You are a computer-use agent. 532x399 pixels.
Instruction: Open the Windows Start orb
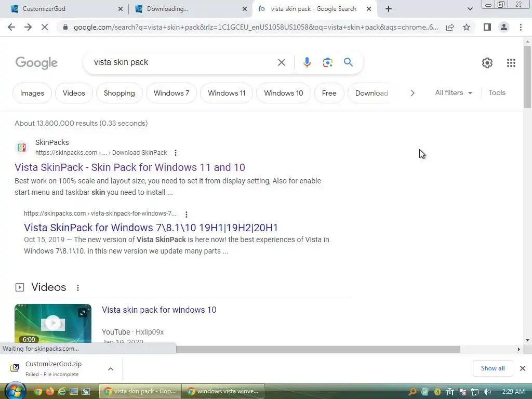(15, 391)
